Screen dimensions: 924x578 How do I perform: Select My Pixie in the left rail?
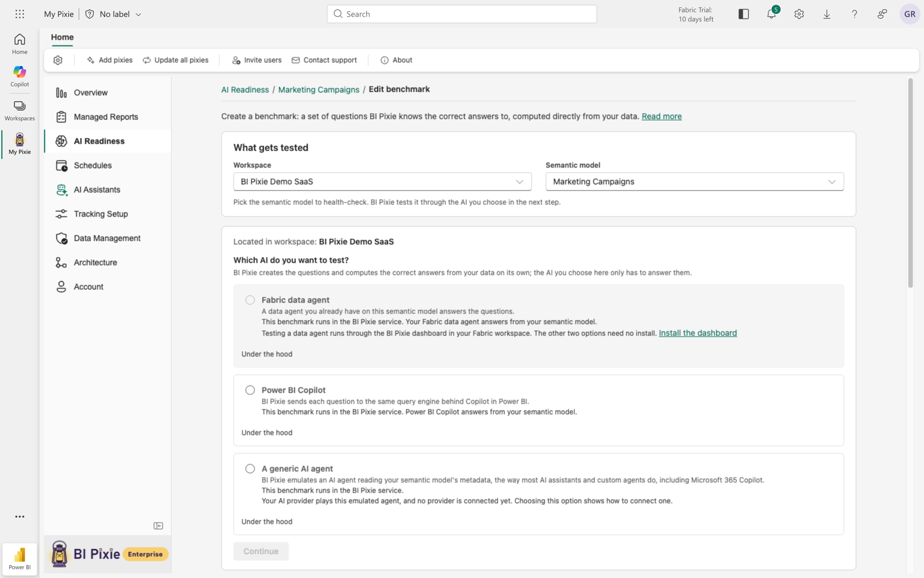[x=20, y=144]
